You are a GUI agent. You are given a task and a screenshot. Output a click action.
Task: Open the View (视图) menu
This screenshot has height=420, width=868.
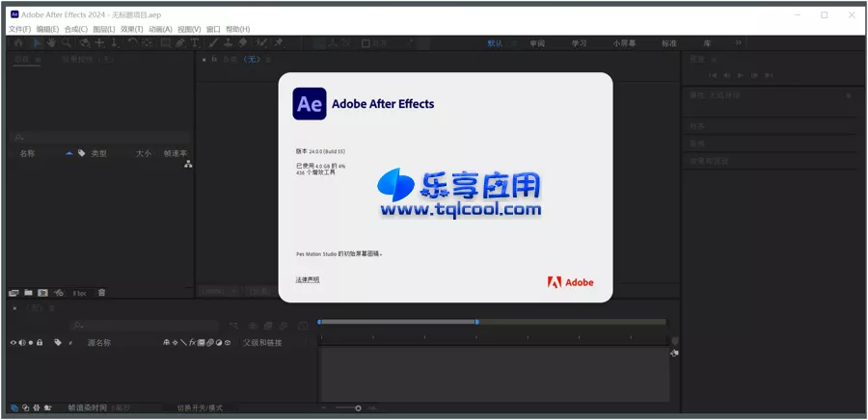(189, 29)
